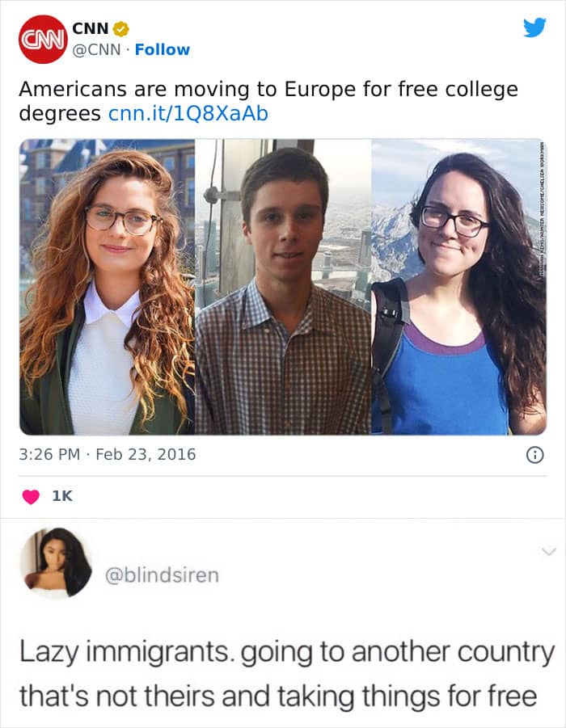Open the middle photo of the man in plaid

click(x=283, y=287)
